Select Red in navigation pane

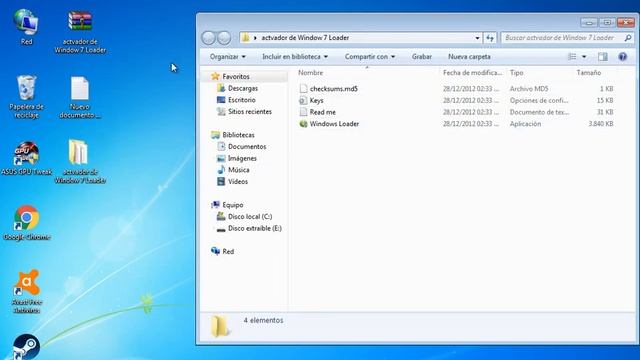228,252
